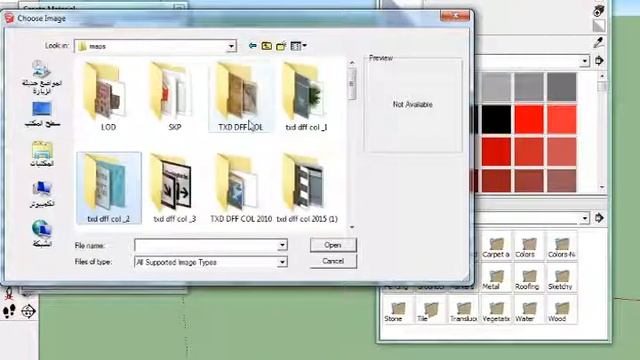Open the Wood materials folder
This screenshot has width=640, height=360.
pyautogui.click(x=562, y=311)
